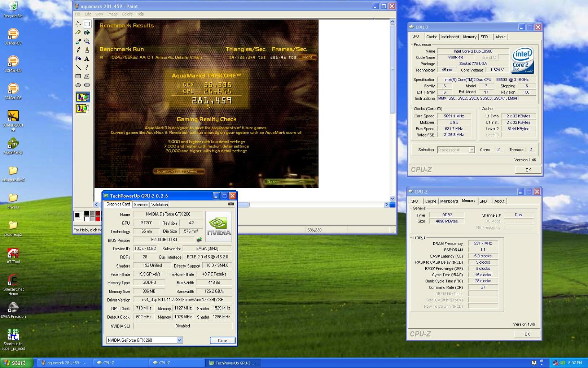The image size is (588, 368).
Task: Click the Paint horizontal scrollbar right arrow
Action: point(386,204)
